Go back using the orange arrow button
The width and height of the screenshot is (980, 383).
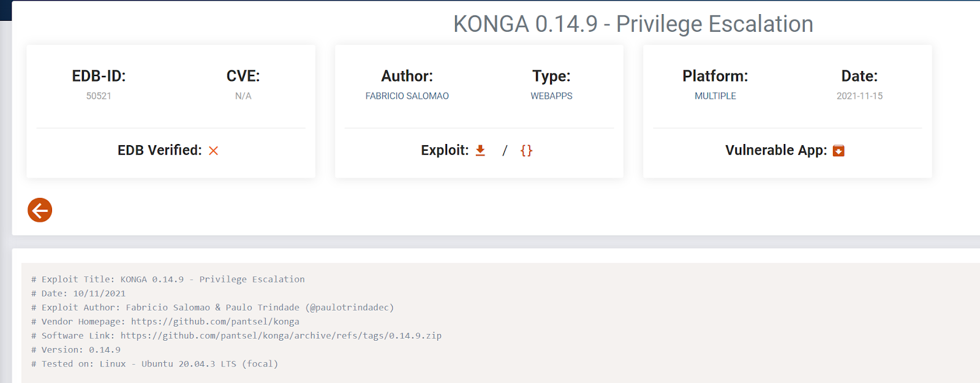[x=40, y=210]
